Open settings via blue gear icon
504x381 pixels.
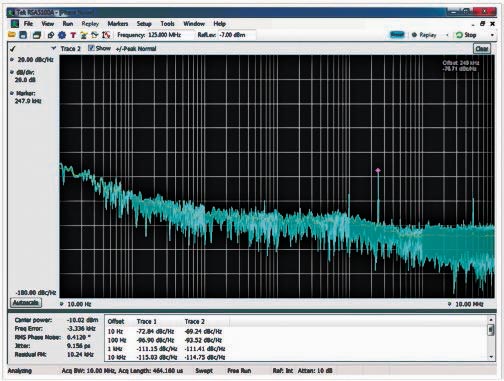point(62,35)
